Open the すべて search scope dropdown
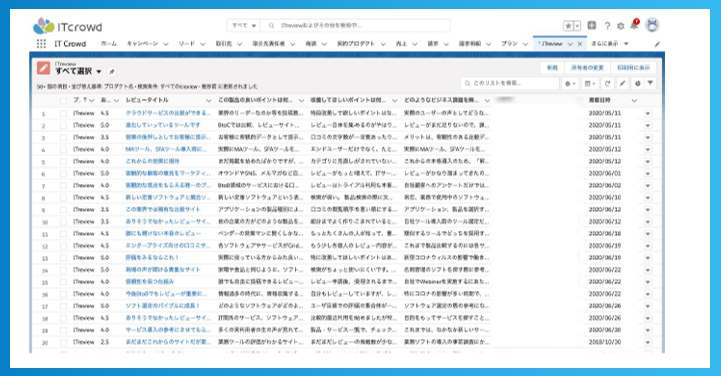Image resolution: width=721 pixels, height=376 pixels. [x=244, y=25]
